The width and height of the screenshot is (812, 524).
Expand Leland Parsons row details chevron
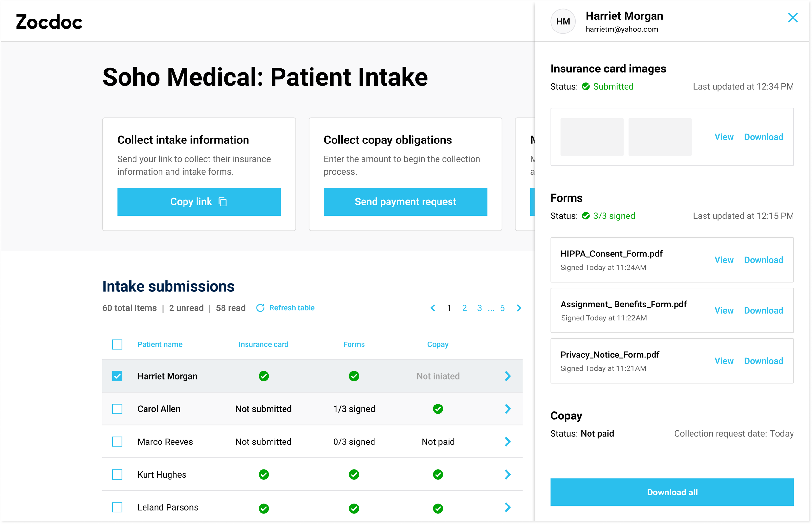[x=507, y=507]
